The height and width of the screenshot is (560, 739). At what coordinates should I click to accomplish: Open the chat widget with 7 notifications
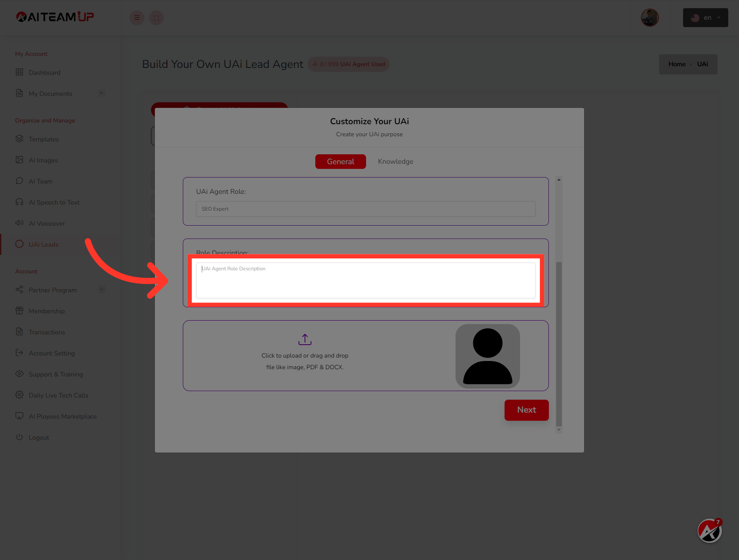point(709,531)
